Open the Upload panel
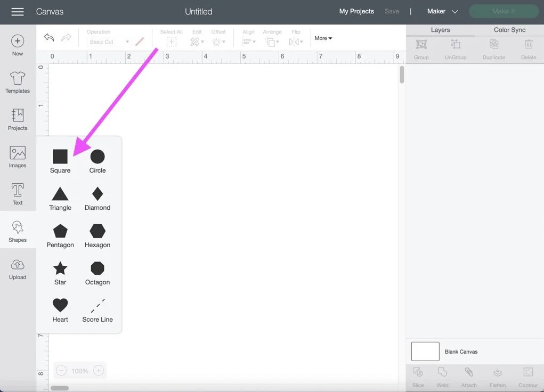 (x=17, y=268)
